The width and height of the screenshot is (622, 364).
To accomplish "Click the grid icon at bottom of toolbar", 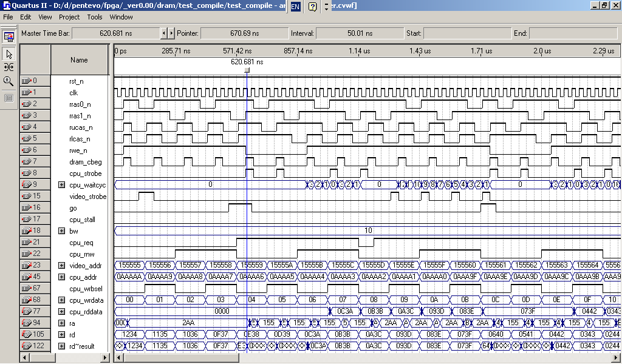I will pos(9,98).
